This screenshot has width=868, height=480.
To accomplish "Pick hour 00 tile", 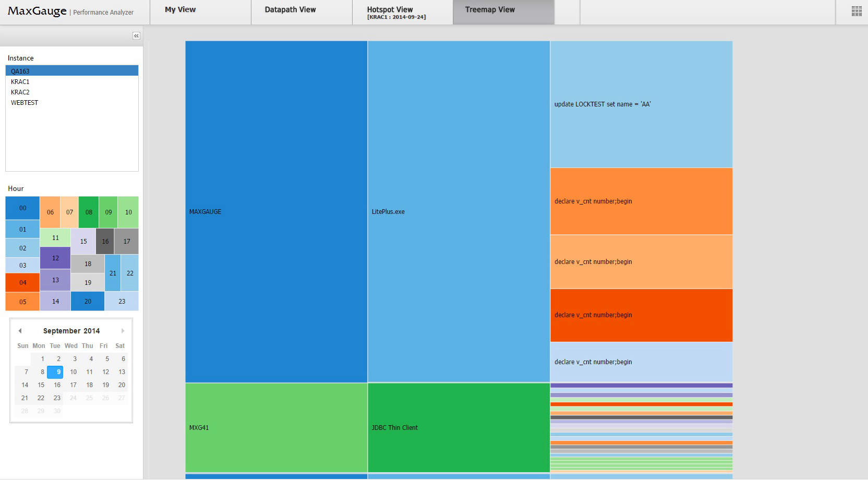I will 22,208.
